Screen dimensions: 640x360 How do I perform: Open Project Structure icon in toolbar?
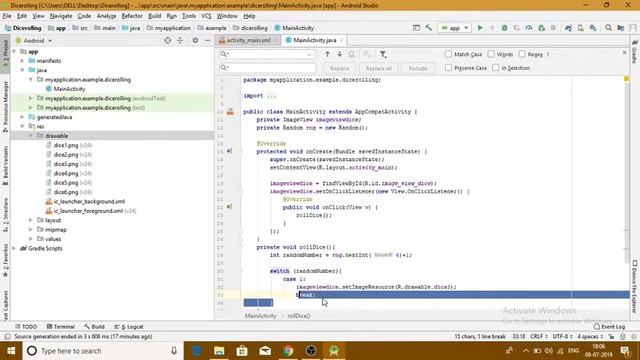pos(620,28)
